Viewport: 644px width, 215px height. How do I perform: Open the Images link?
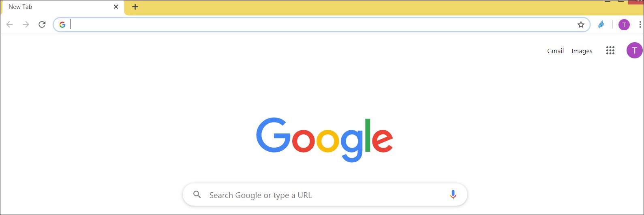tap(582, 51)
